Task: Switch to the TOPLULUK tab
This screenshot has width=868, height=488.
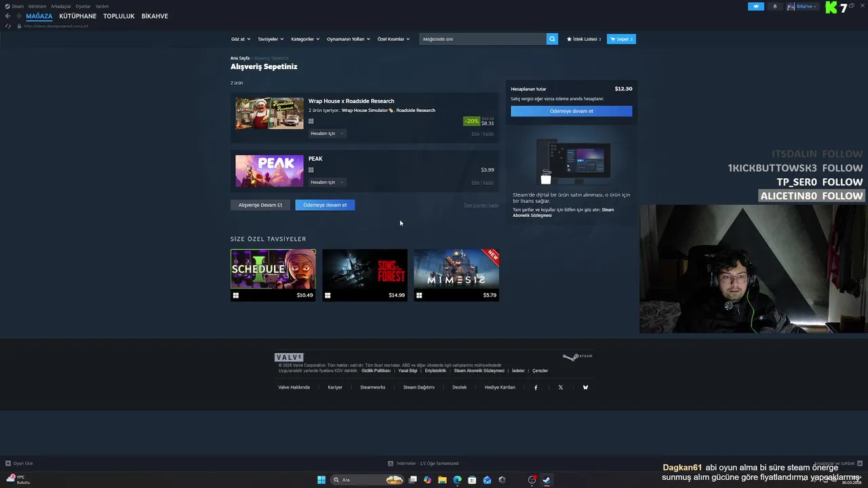Action: [119, 16]
